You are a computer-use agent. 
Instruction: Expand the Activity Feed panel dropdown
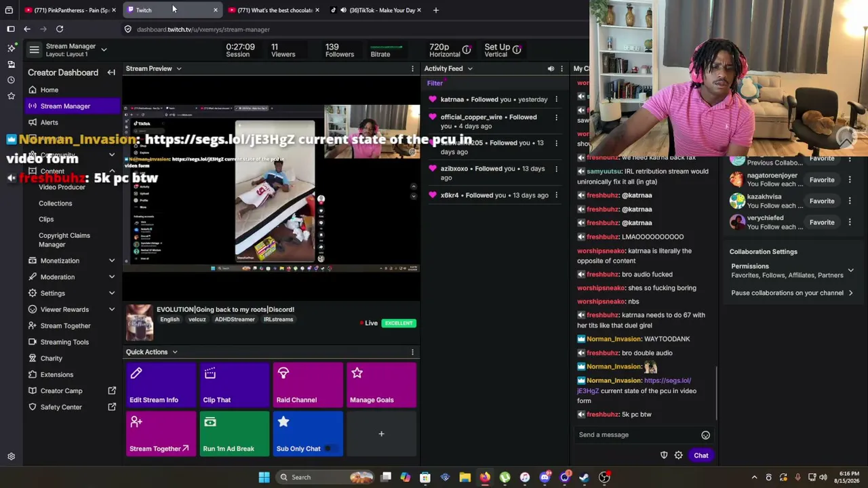point(470,68)
